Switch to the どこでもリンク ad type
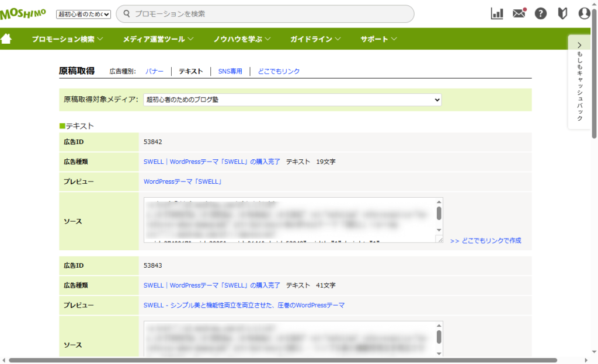Screen dimensions: 598x364 click(x=279, y=71)
